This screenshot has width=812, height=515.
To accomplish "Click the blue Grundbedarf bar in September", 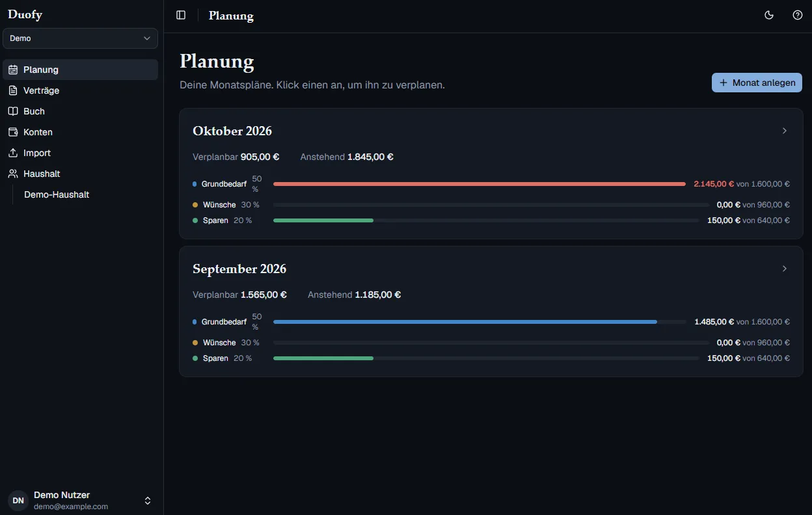I will tap(465, 322).
